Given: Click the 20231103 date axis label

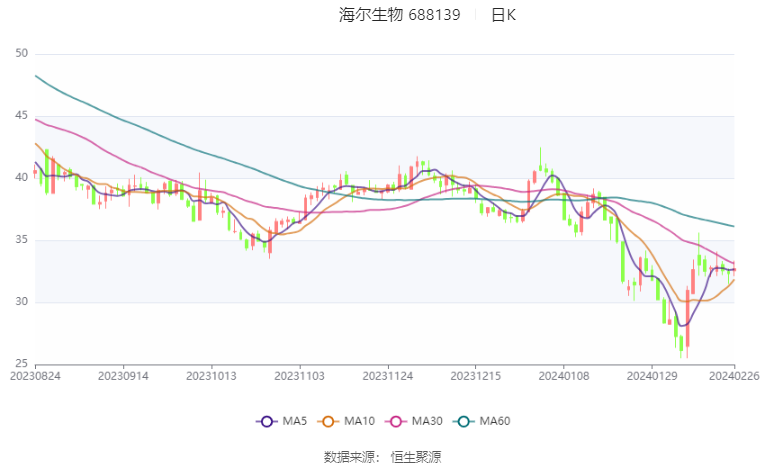Looking at the screenshot, I should tap(300, 376).
